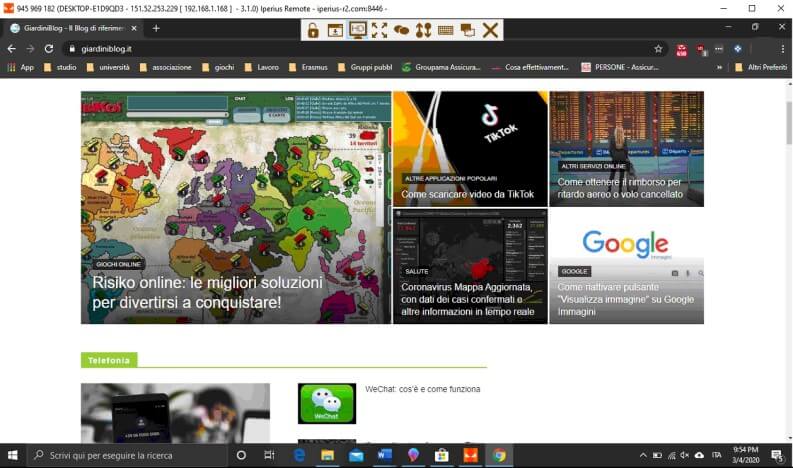
Task: Click the blue diamond extension icon
Action: click(738, 49)
